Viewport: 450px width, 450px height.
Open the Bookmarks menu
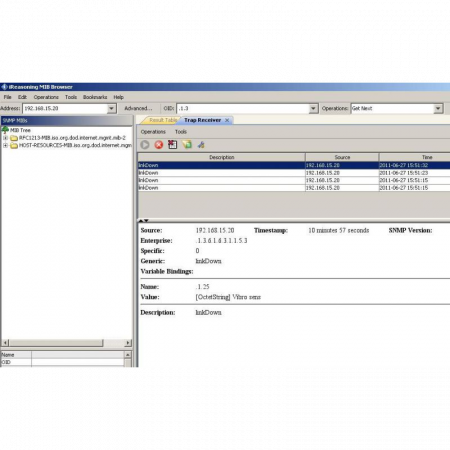tap(95, 97)
